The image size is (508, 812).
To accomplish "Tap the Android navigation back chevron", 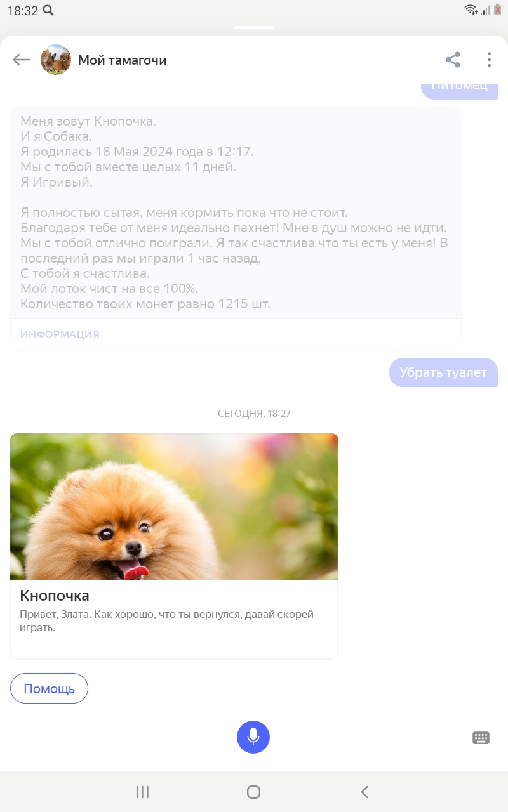I will 364,792.
